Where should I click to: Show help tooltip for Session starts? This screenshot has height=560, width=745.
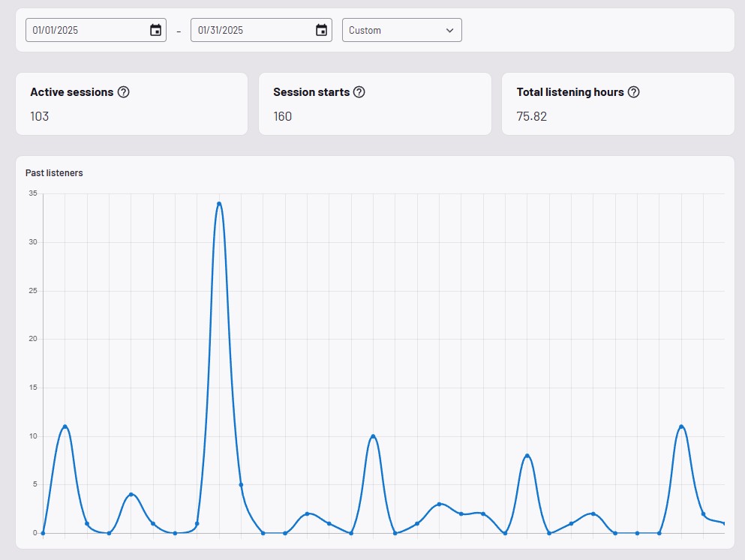(x=359, y=92)
